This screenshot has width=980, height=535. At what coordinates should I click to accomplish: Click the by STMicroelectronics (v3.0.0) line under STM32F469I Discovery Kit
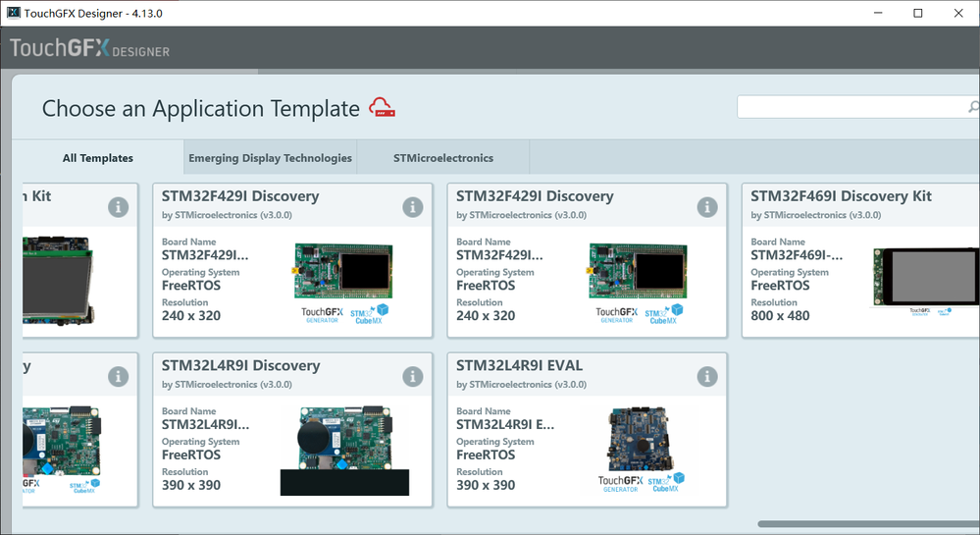815,215
